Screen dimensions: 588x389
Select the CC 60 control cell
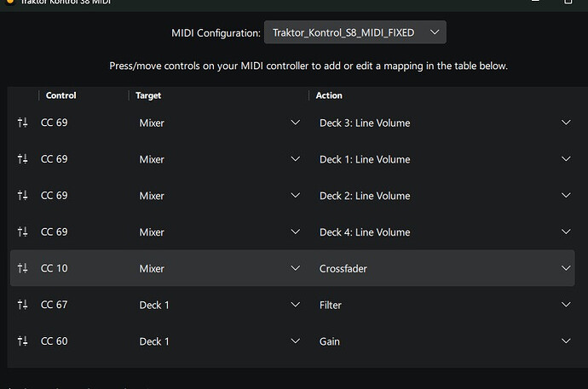coord(54,341)
